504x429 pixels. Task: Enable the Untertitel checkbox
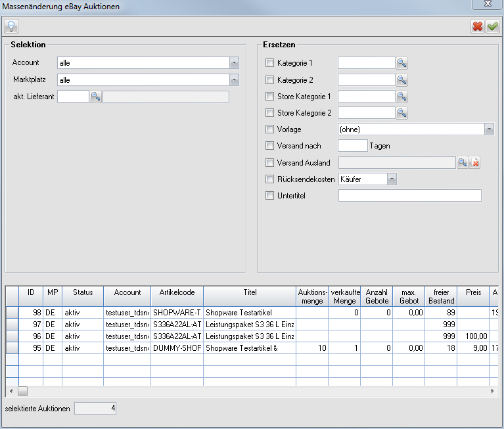point(269,195)
